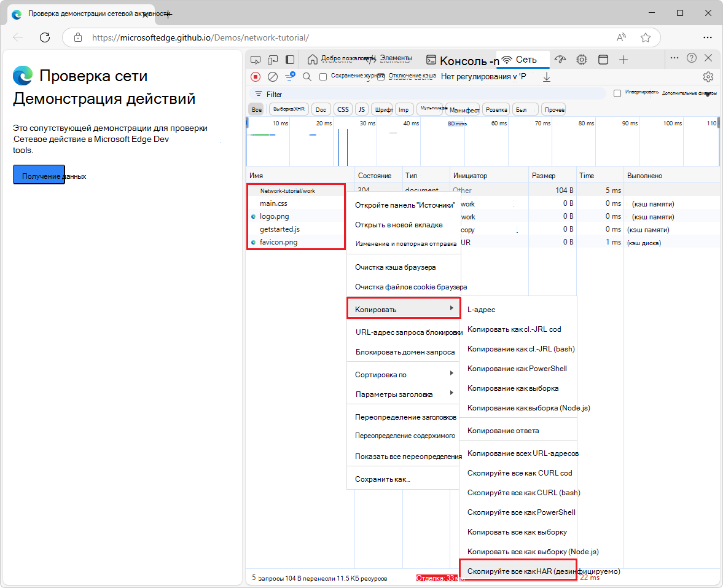Open DevTools customize three-dots menu
Screen dimensions: 723x588
pyautogui.click(x=674, y=58)
